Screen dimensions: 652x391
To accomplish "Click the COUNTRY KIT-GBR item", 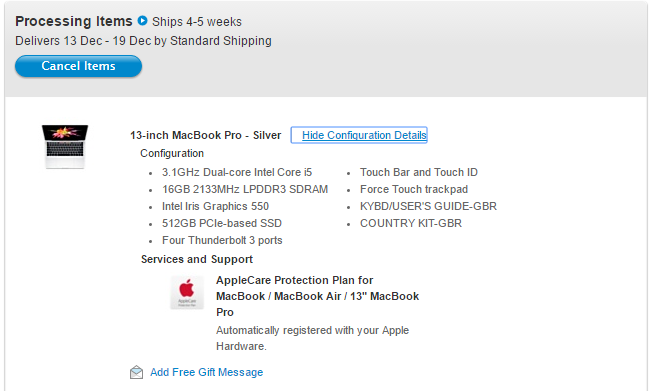I will click(x=411, y=223).
